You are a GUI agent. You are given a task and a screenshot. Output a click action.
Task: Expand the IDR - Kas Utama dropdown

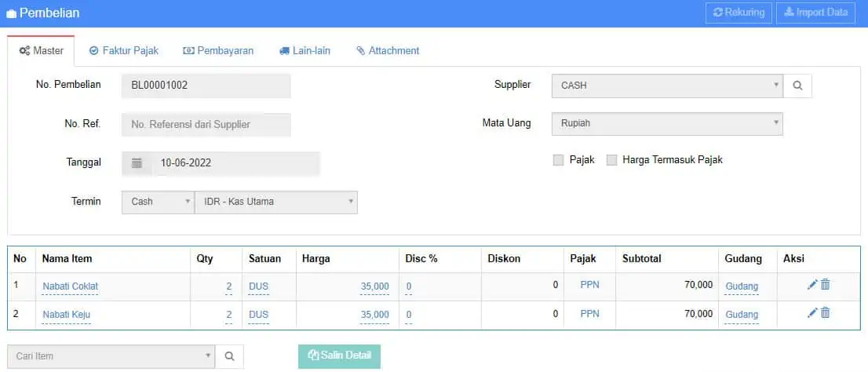(x=276, y=202)
